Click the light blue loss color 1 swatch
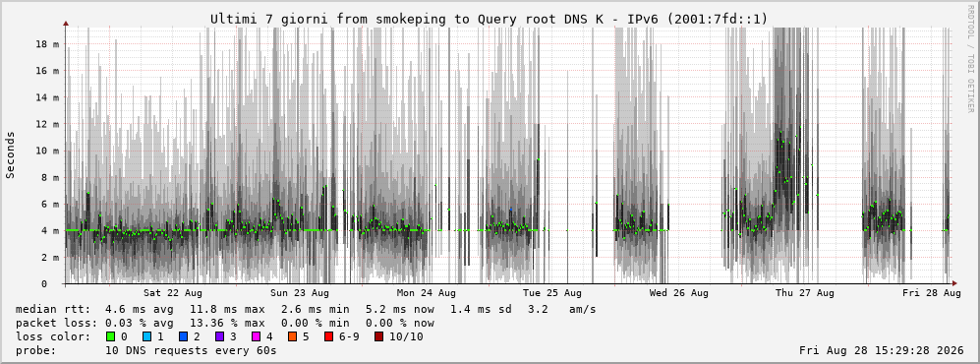980x364 pixels. click(x=146, y=337)
